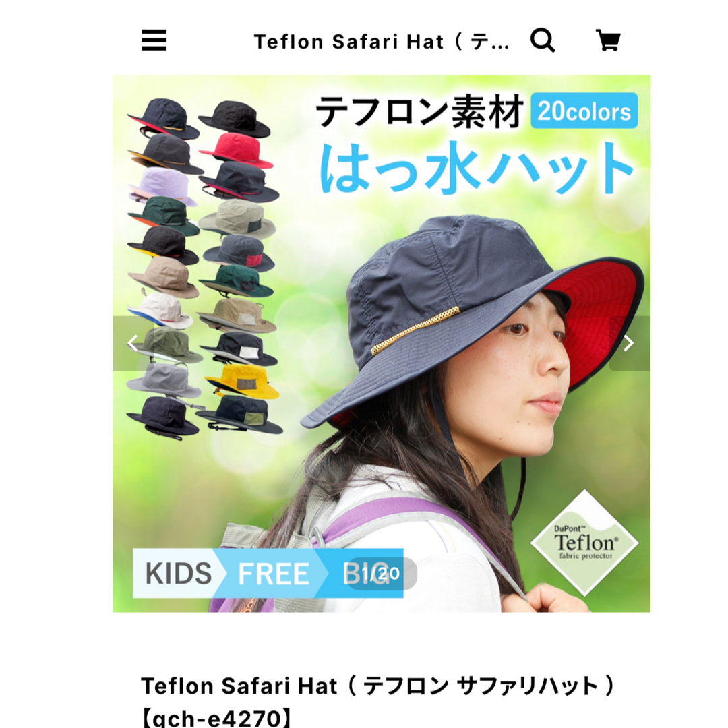Click the はっ水ハット banner text
Viewport: 728px width, 728px height.
pyautogui.click(x=476, y=168)
